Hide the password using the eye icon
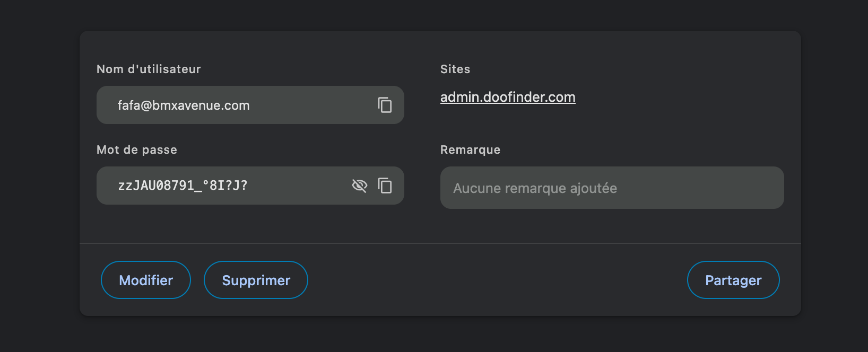This screenshot has width=868, height=352. 360,186
